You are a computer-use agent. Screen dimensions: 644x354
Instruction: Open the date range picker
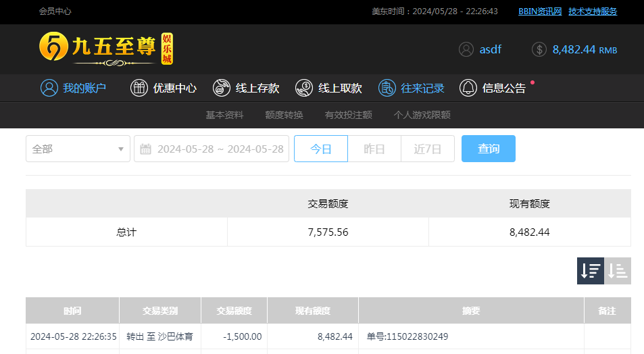220,149
